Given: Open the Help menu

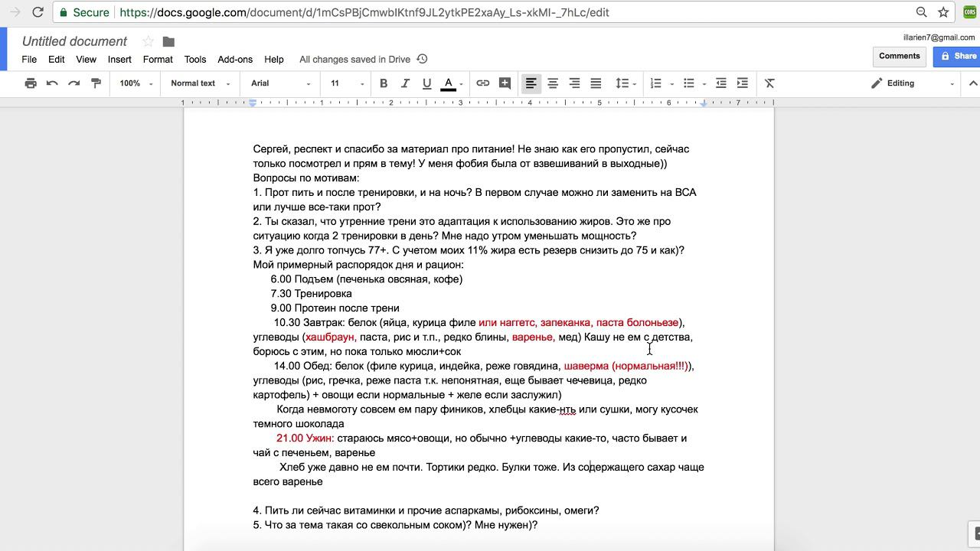Looking at the screenshot, I should pos(274,59).
